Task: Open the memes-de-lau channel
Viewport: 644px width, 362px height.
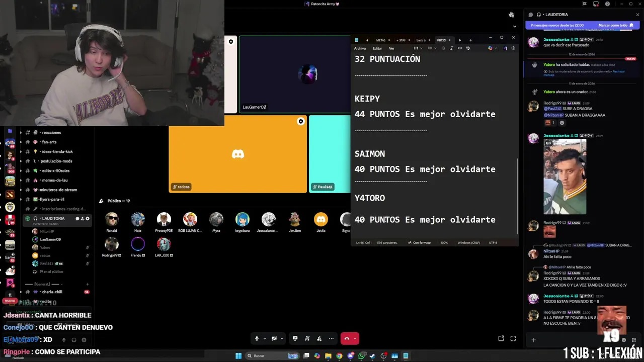Action: point(54,180)
